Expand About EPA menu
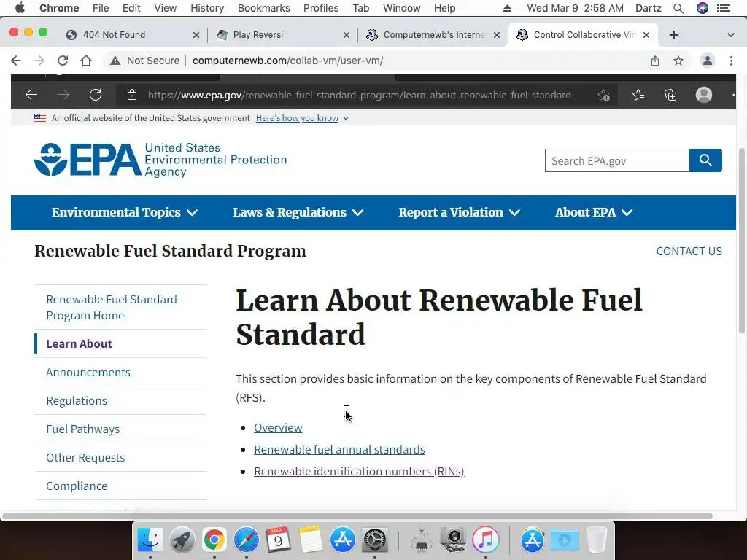 [x=594, y=212]
